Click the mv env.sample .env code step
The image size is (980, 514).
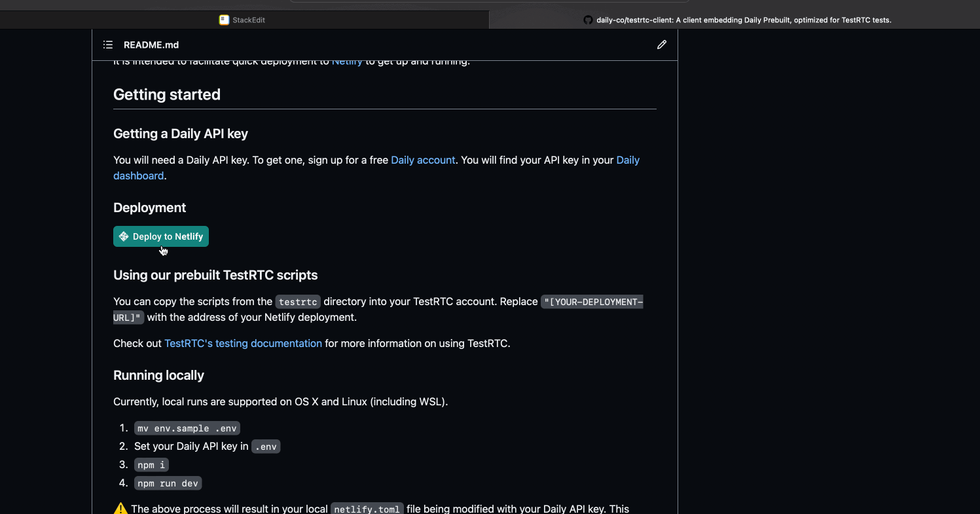[x=187, y=428]
